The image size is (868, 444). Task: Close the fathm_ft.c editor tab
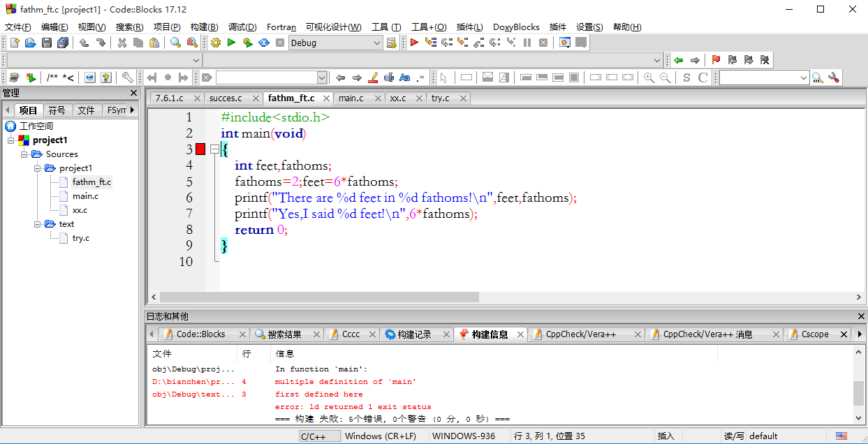326,98
